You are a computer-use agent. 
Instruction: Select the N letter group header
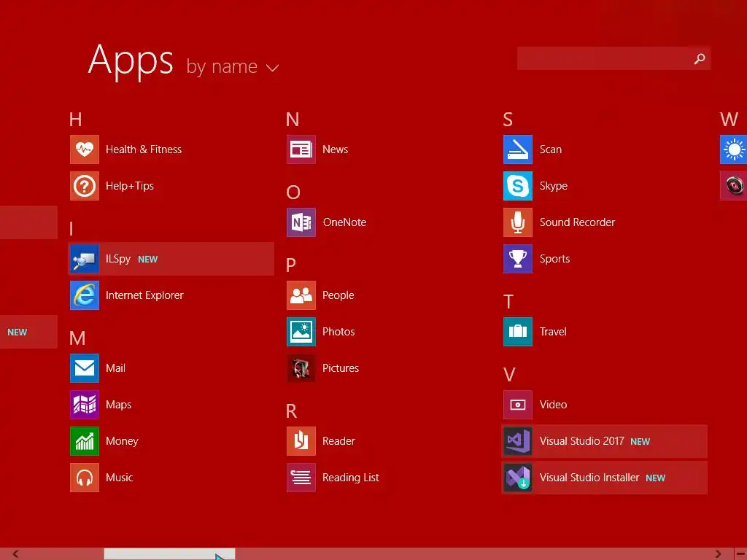pos(293,119)
